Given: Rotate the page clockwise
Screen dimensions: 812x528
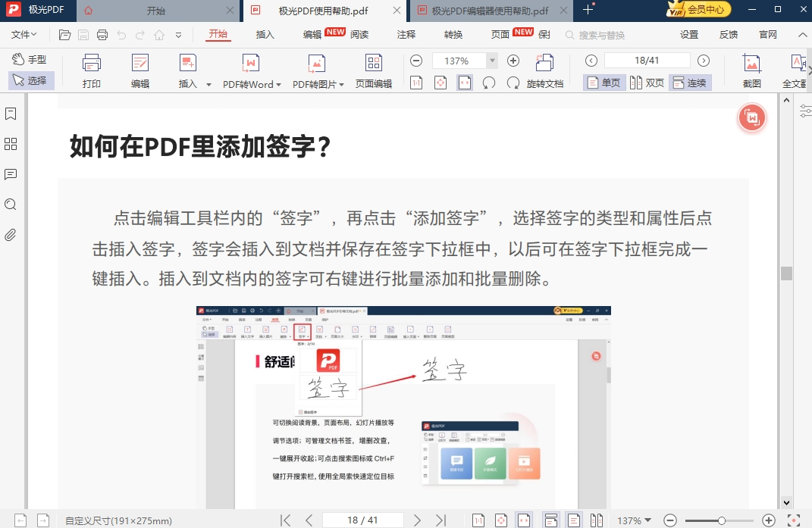Looking at the screenshot, I should [x=513, y=83].
